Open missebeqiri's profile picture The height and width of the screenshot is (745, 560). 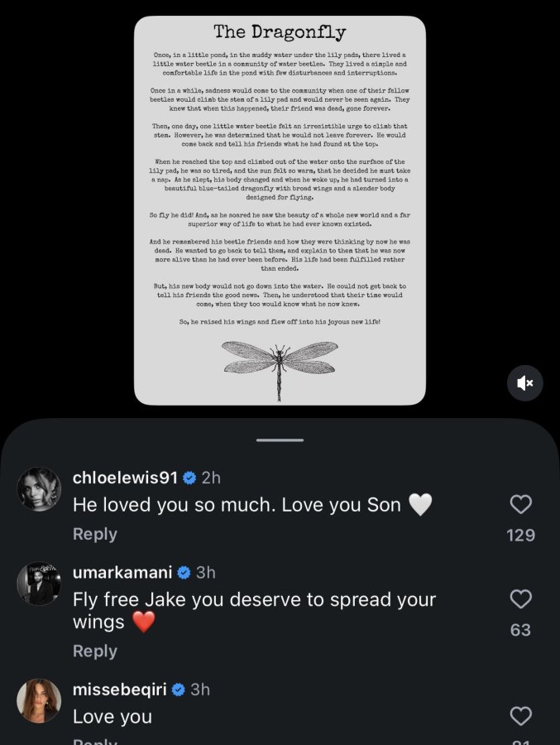tap(39, 701)
